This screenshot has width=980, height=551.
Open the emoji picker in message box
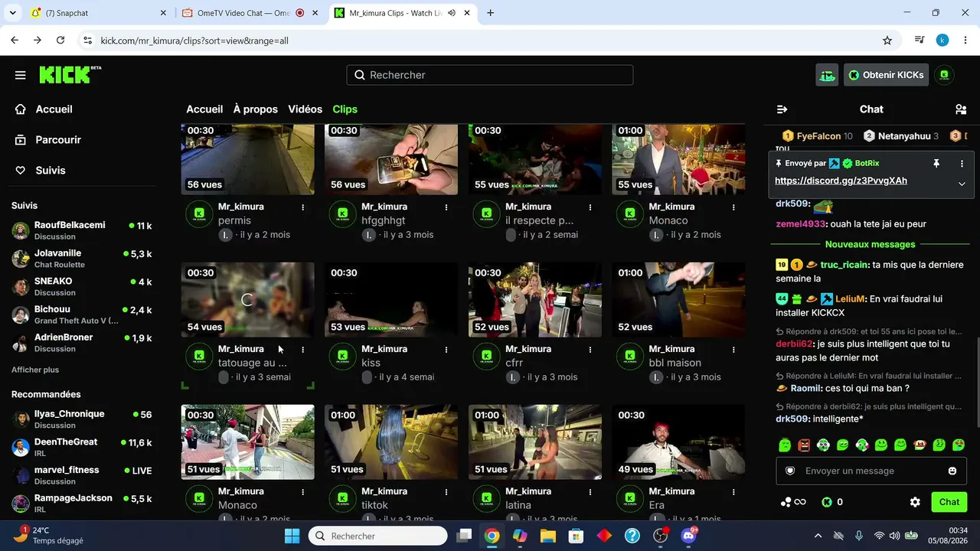pyautogui.click(x=952, y=471)
